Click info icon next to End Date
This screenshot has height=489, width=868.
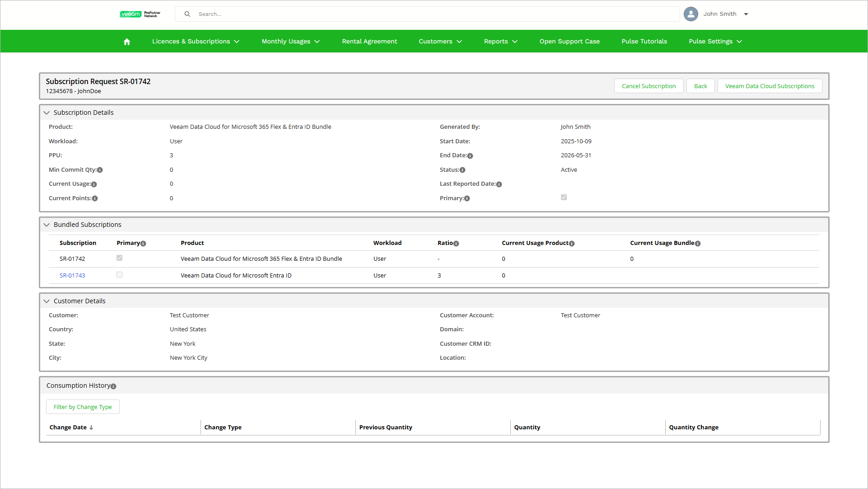[x=470, y=156]
